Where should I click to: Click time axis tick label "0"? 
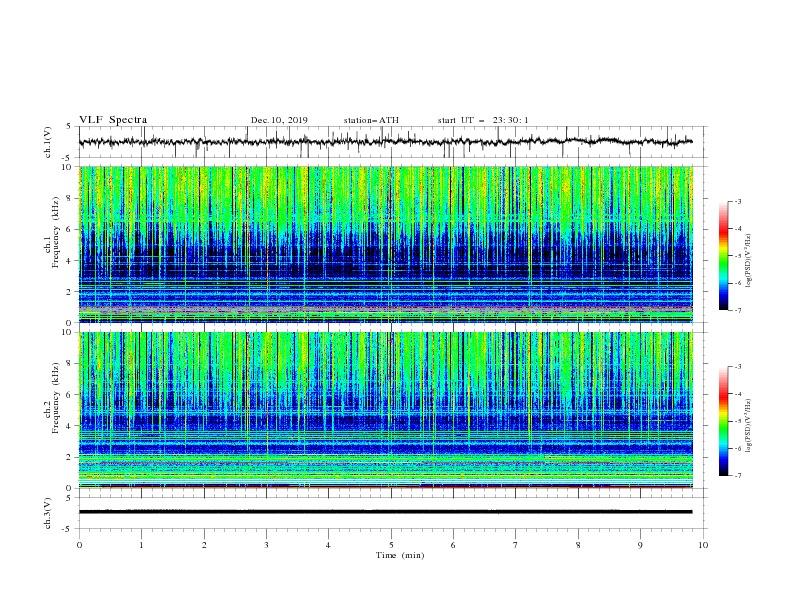(x=79, y=545)
